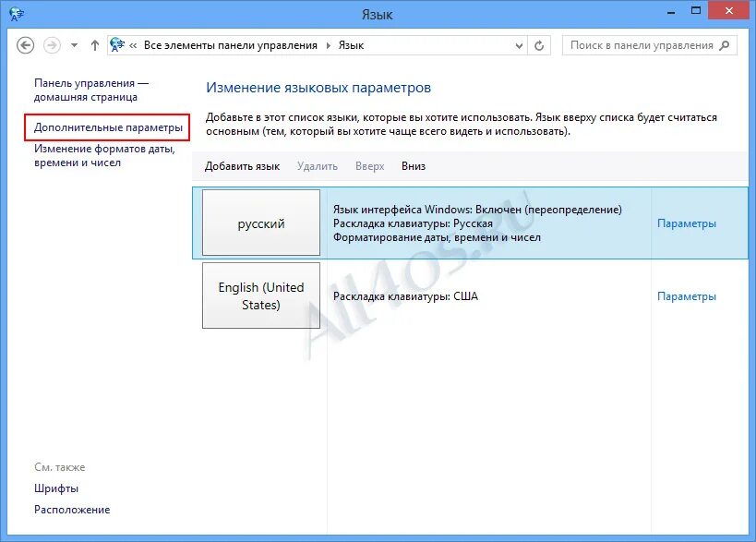Refresh the Язык page
756x542 pixels.
pos(539,46)
